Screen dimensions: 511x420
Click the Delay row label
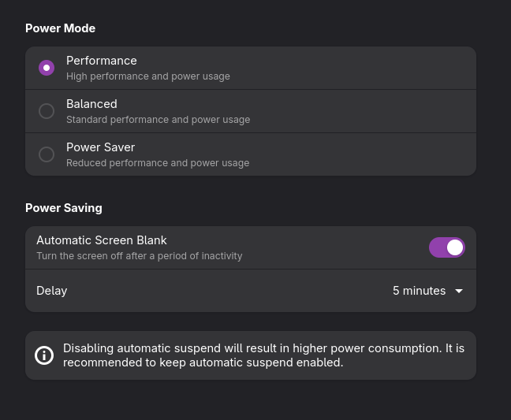(x=52, y=291)
